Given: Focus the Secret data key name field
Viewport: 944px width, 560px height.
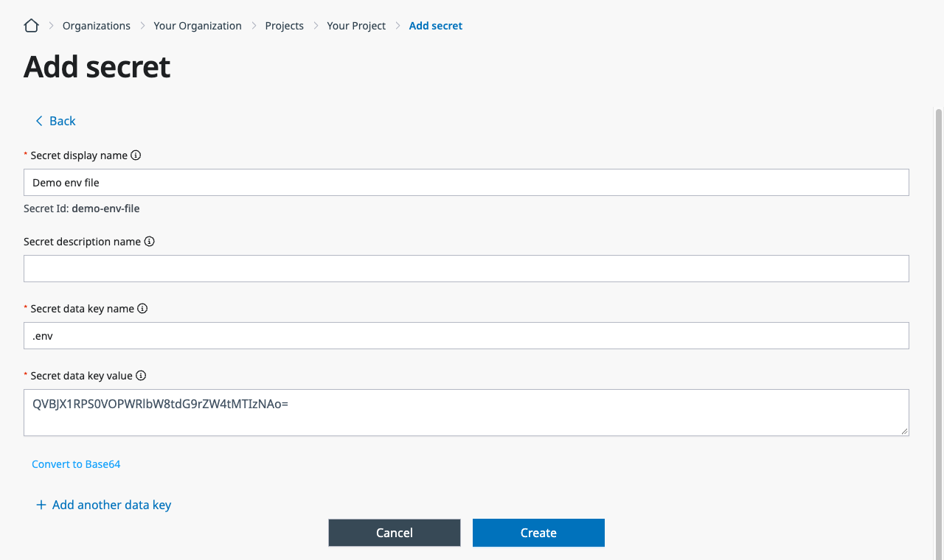Looking at the screenshot, I should [466, 336].
